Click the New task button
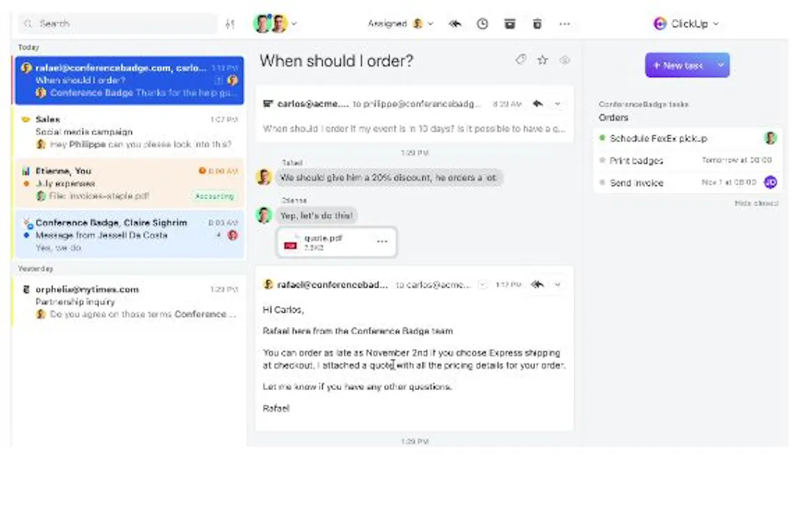This screenshot has height=511, width=812. pyautogui.click(x=678, y=66)
